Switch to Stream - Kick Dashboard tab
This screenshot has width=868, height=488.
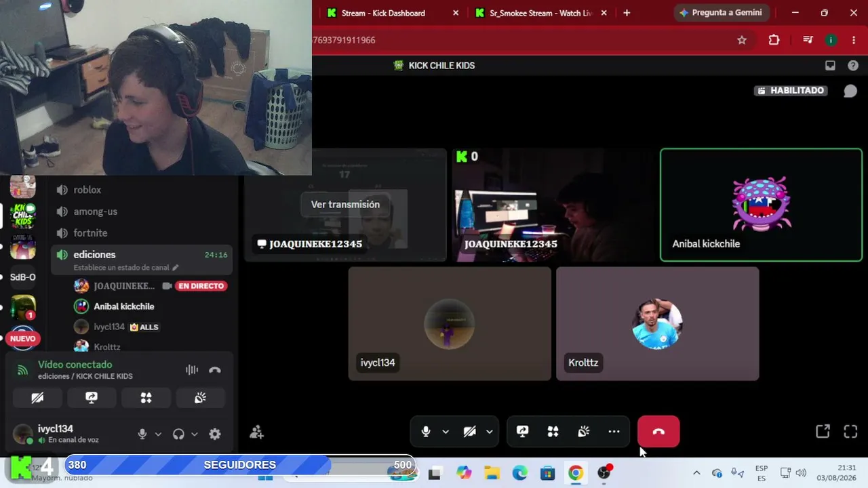tap(383, 13)
